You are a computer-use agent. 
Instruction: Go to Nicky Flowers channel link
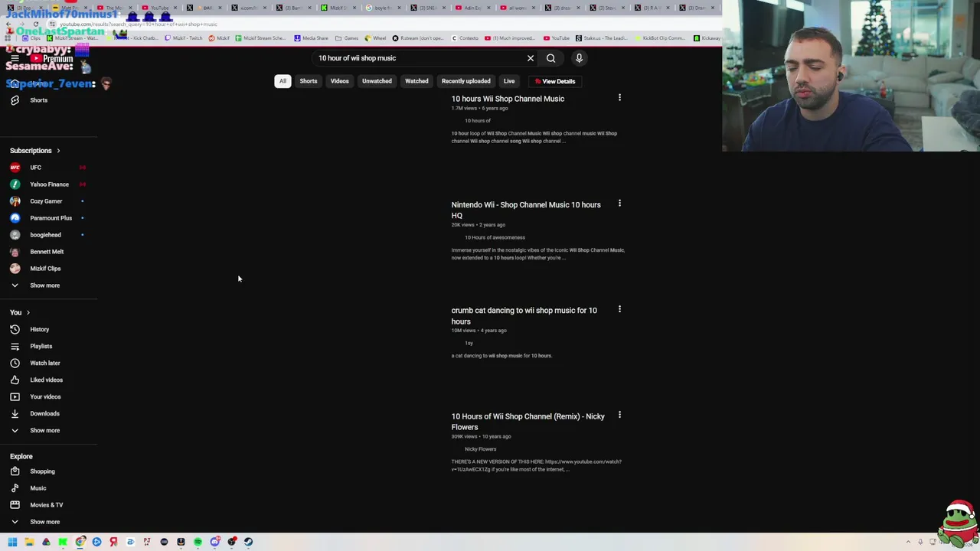tap(480, 449)
